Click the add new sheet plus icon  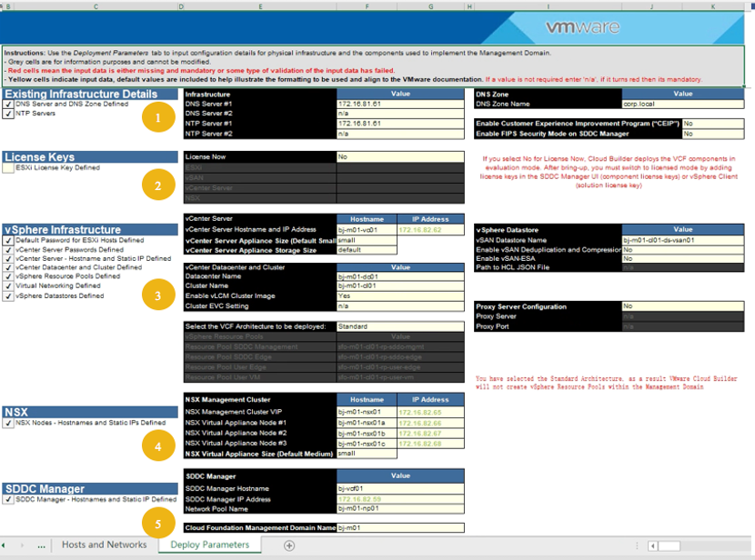pos(289,545)
